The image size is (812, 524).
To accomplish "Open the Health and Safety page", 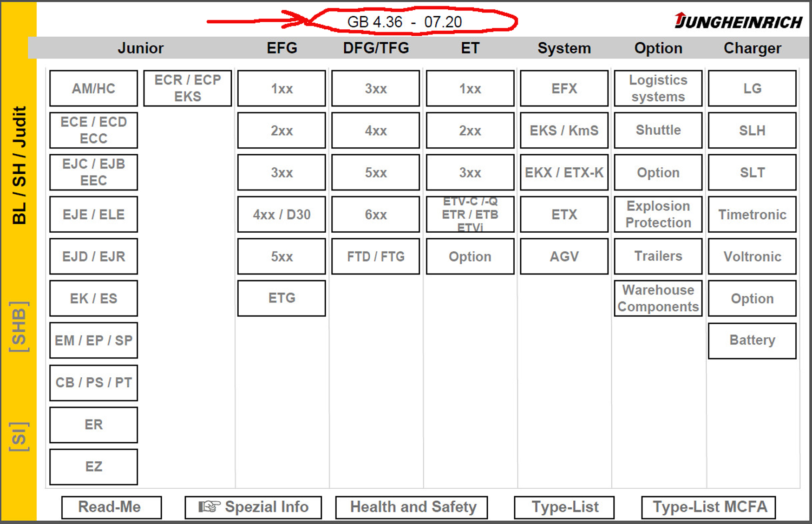I will pos(412,507).
